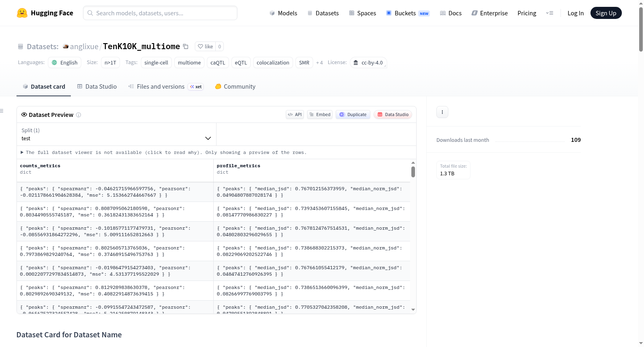This screenshot has height=347, width=644.
Task: Click the Total file size 1.3 TB badge
Action: click(453, 170)
